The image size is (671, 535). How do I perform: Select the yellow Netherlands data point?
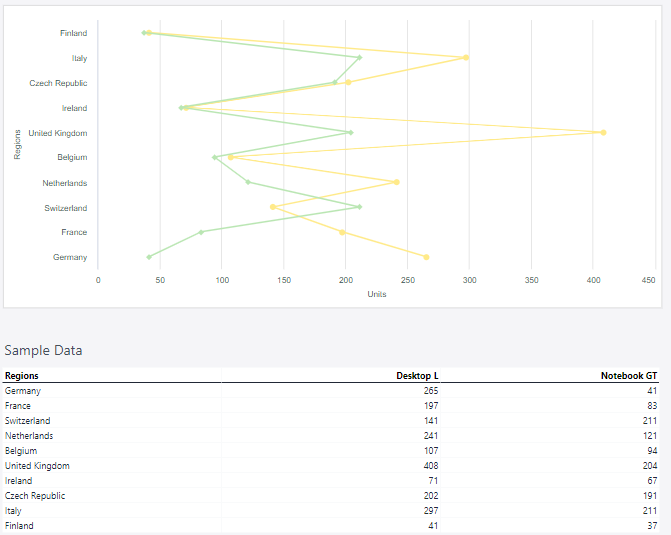pos(396,182)
